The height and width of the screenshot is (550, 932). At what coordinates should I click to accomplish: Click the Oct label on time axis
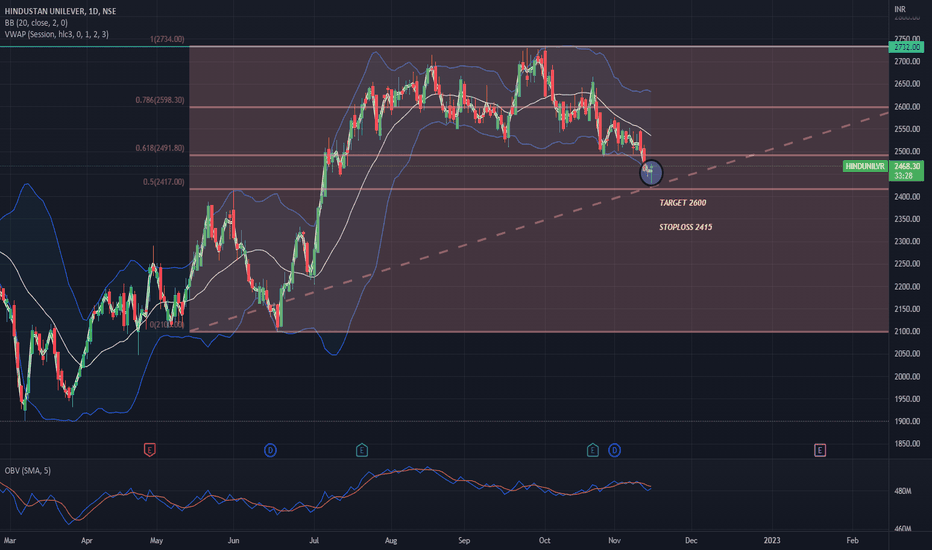[x=544, y=540]
